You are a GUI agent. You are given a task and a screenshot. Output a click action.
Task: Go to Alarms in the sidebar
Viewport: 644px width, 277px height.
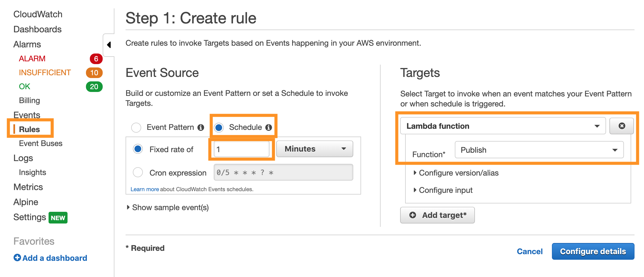coord(27,44)
